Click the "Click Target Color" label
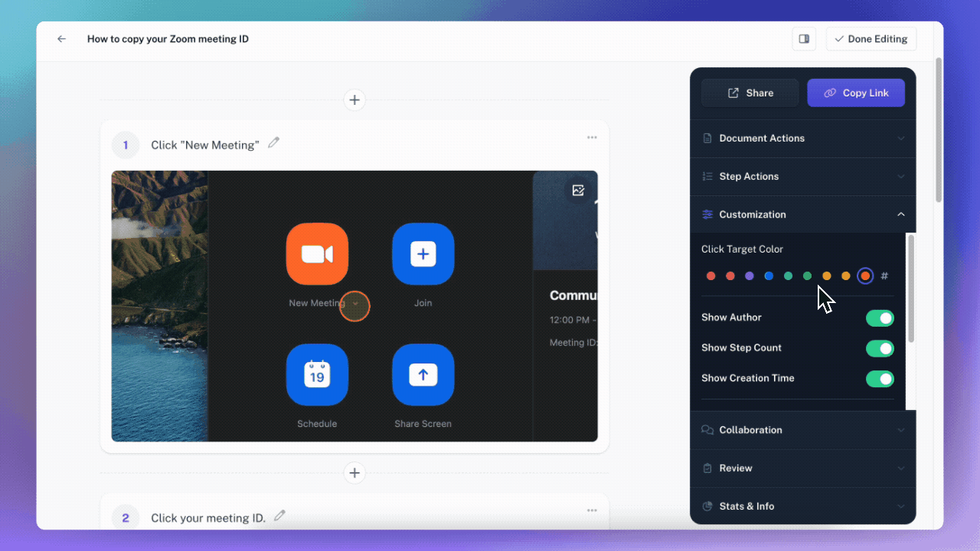 [x=742, y=249]
